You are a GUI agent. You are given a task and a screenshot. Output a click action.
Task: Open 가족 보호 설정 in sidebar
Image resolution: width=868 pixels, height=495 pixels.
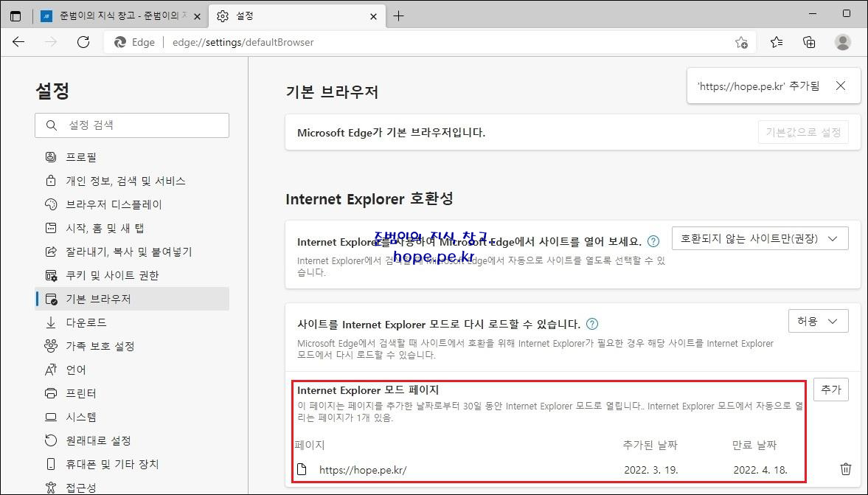[x=132, y=346]
